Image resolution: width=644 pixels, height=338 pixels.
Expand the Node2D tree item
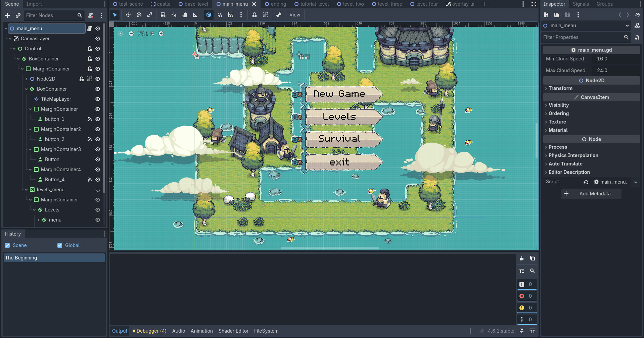point(26,79)
